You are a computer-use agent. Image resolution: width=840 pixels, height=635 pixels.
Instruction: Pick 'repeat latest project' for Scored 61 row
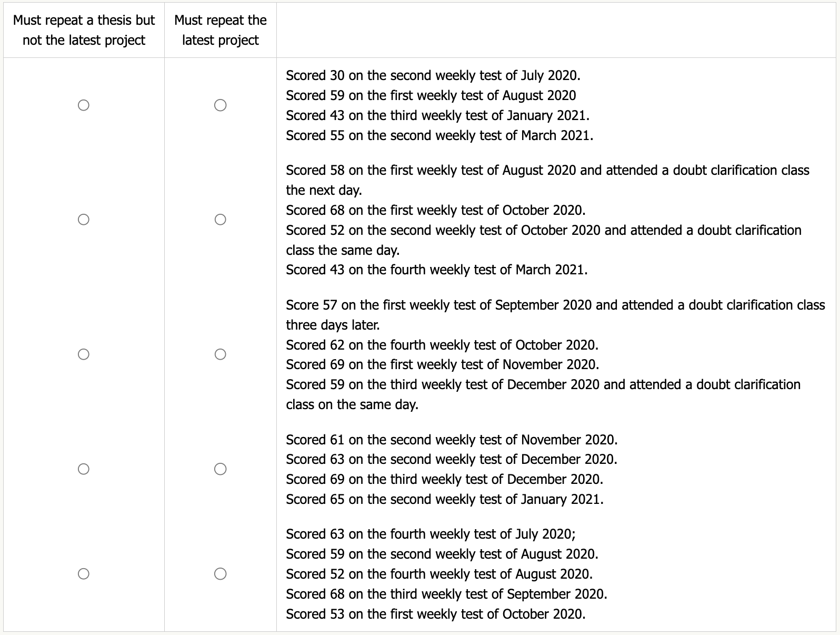(x=221, y=469)
